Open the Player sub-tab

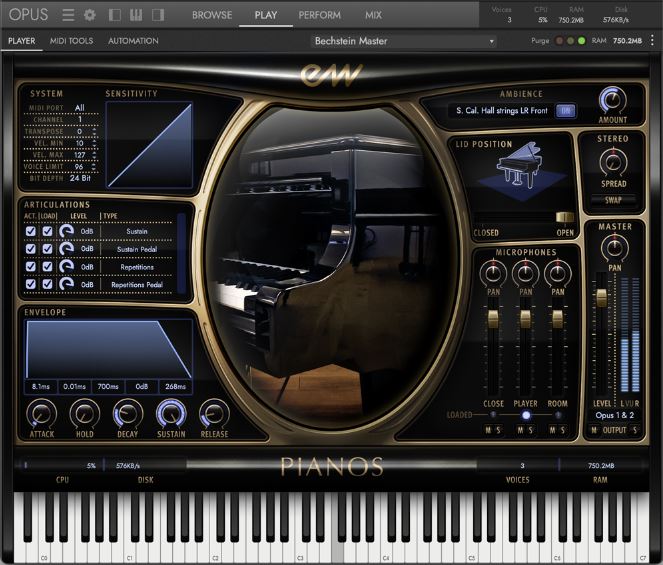(22, 41)
